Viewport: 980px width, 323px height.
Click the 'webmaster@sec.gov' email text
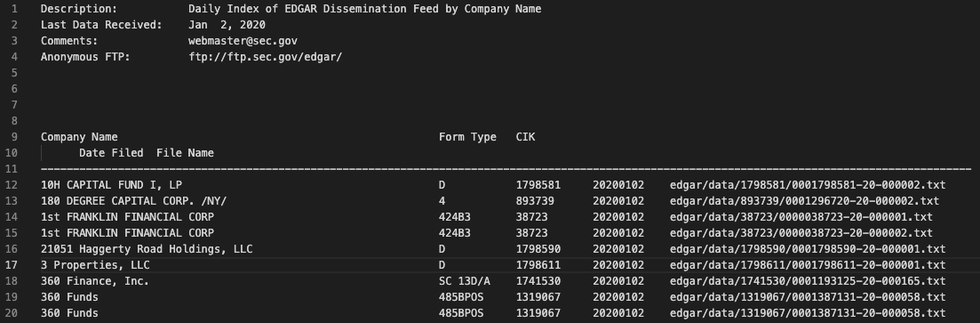click(x=243, y=41)
